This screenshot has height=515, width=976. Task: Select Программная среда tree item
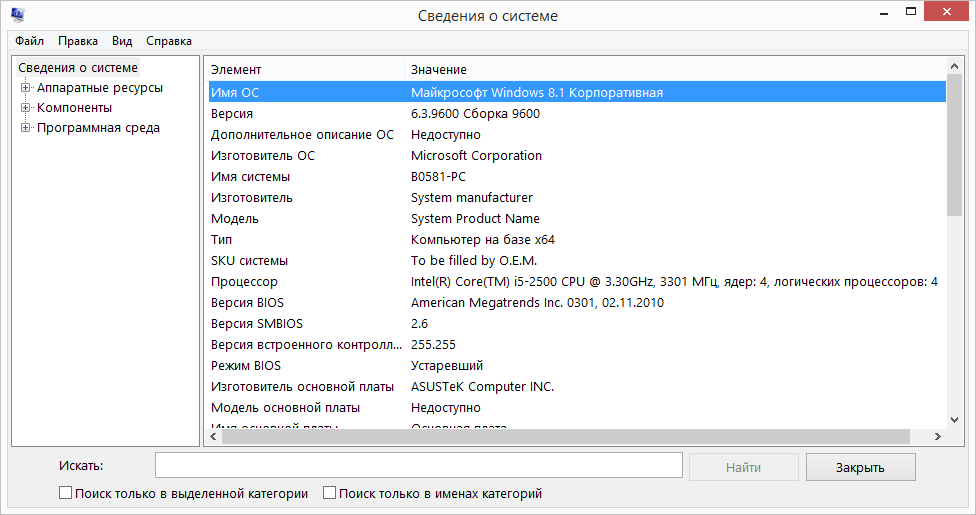click(98, 128)
